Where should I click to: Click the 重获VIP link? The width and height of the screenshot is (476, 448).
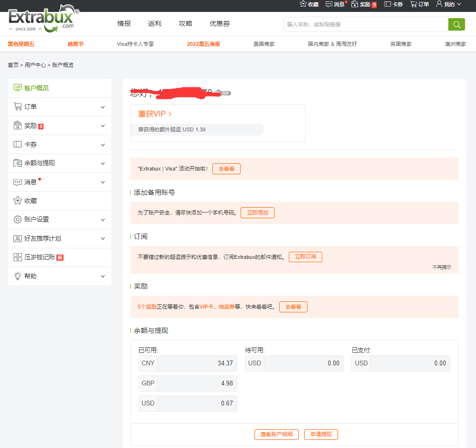[x=155, y=114]
